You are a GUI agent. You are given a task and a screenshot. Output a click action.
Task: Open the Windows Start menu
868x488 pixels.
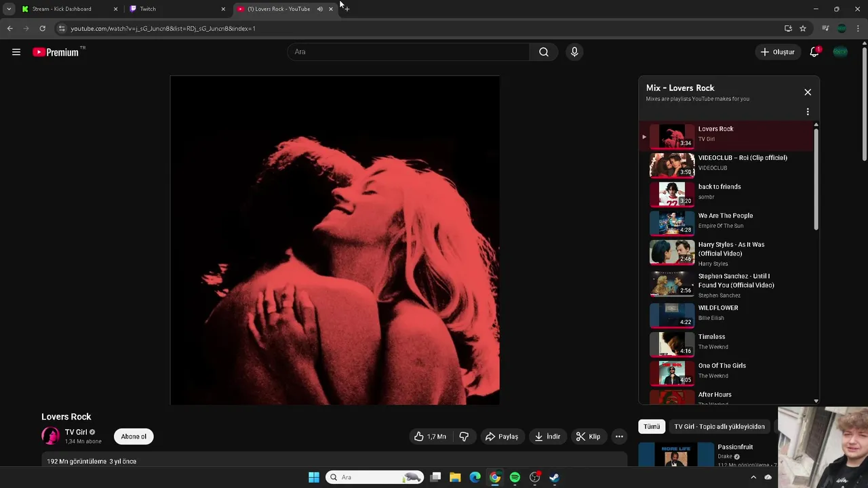click(314, 477)
